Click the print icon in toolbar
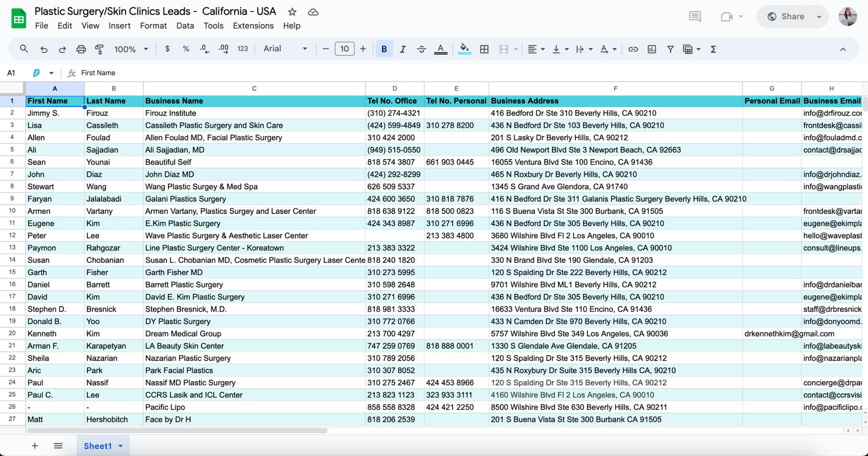Image resolution: width=868 pixels, height=456 pixels. pos(81,49)
